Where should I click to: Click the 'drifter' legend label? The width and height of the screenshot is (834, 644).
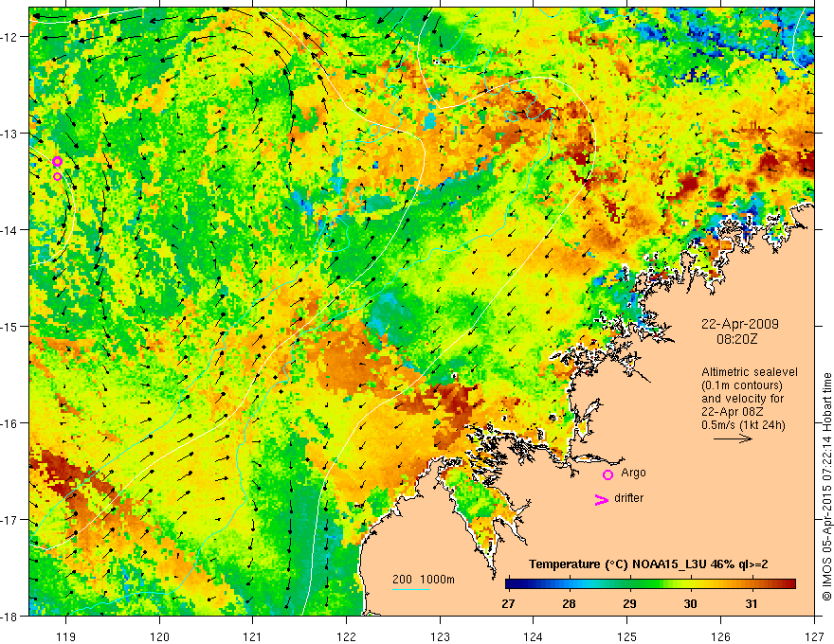pos(628,498)
